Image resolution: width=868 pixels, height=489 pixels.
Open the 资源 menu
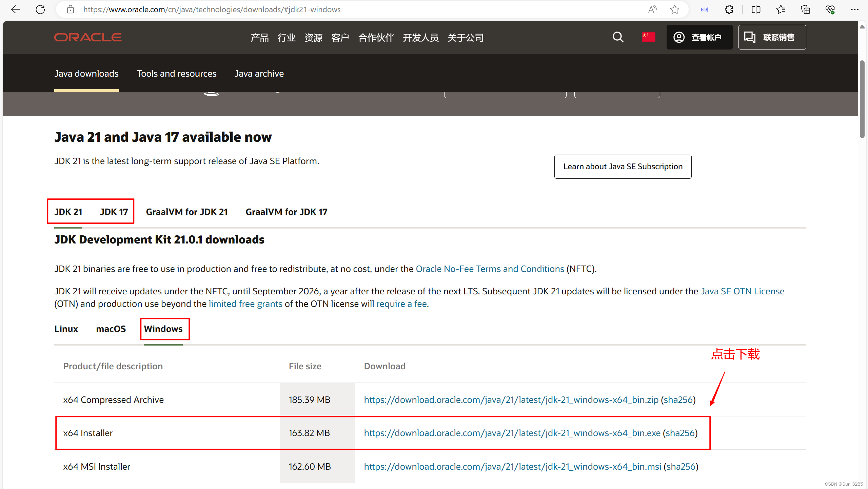pos(313,38)
